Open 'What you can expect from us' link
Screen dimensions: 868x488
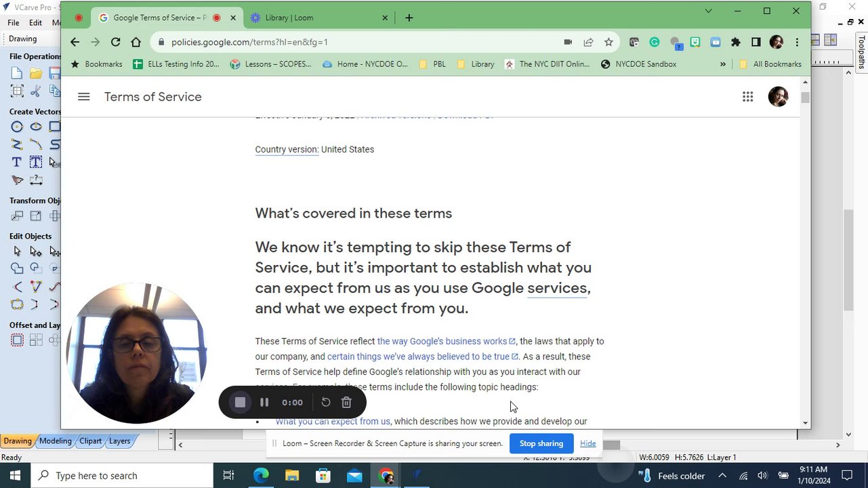pyautogui.click(x=333, y=422)
